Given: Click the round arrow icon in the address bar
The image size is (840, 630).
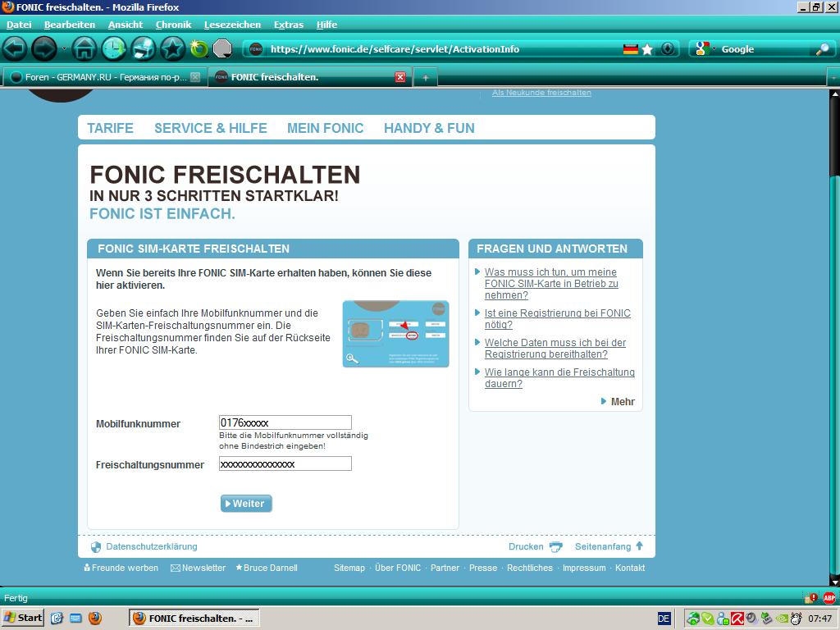Looking at the screenshot, I should tap(668, 48).
